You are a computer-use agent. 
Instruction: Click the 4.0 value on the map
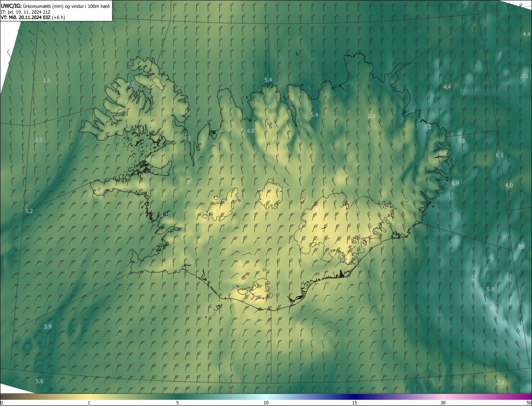509,185
